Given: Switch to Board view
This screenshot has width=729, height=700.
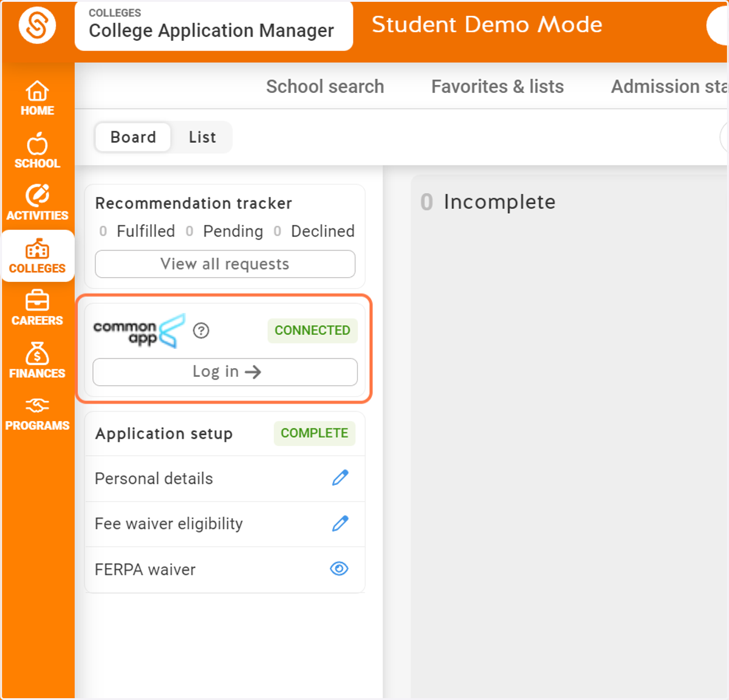Looking at the screenshot, I should click(x=133, y=137).
